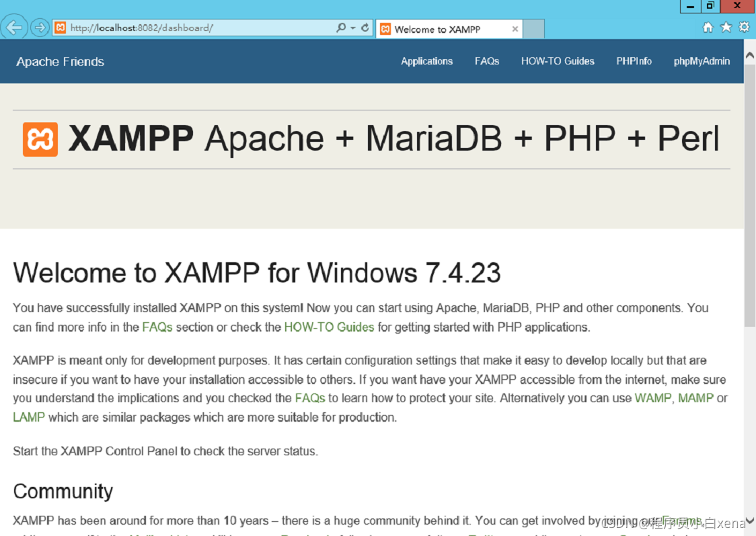Image resolution: width=756 pixels, height=536 pixels.
Task: Refresh the page with the reload icon
Action: 365,28
